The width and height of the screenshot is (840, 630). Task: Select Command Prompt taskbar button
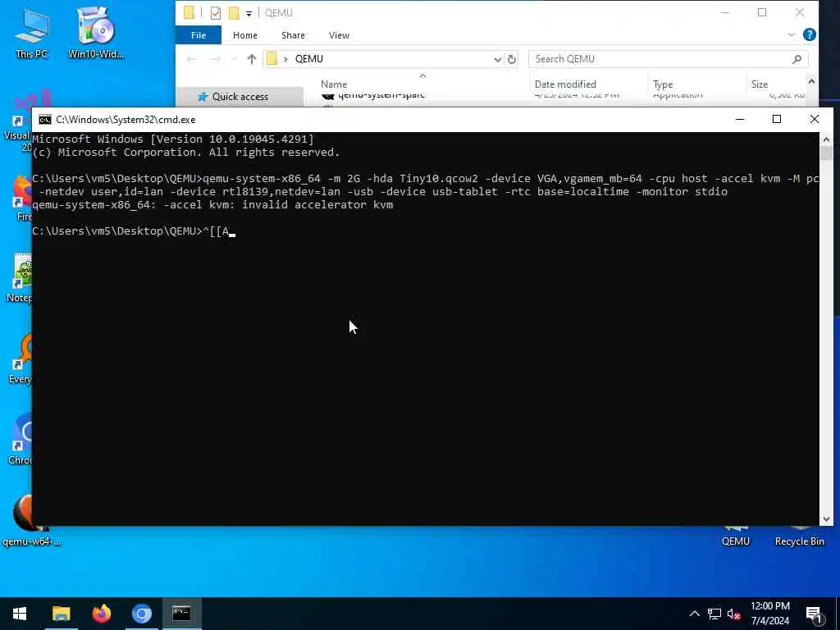181,614
